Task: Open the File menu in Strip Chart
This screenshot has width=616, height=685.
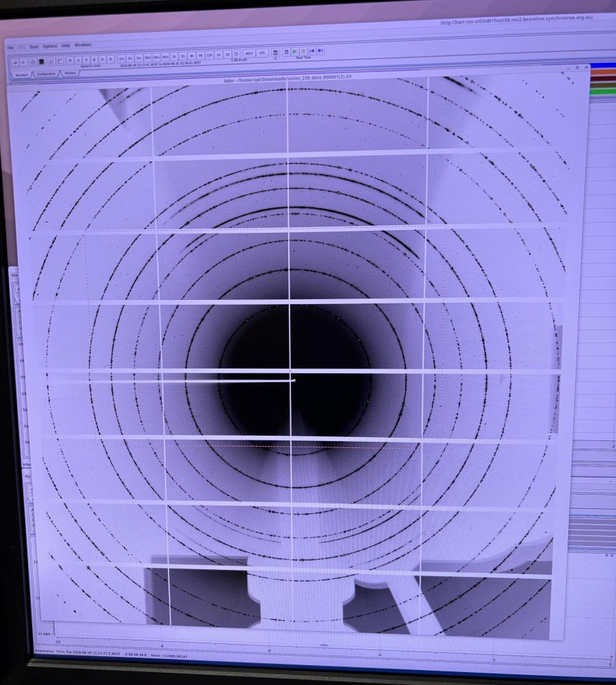Action: tap(10, 48)
